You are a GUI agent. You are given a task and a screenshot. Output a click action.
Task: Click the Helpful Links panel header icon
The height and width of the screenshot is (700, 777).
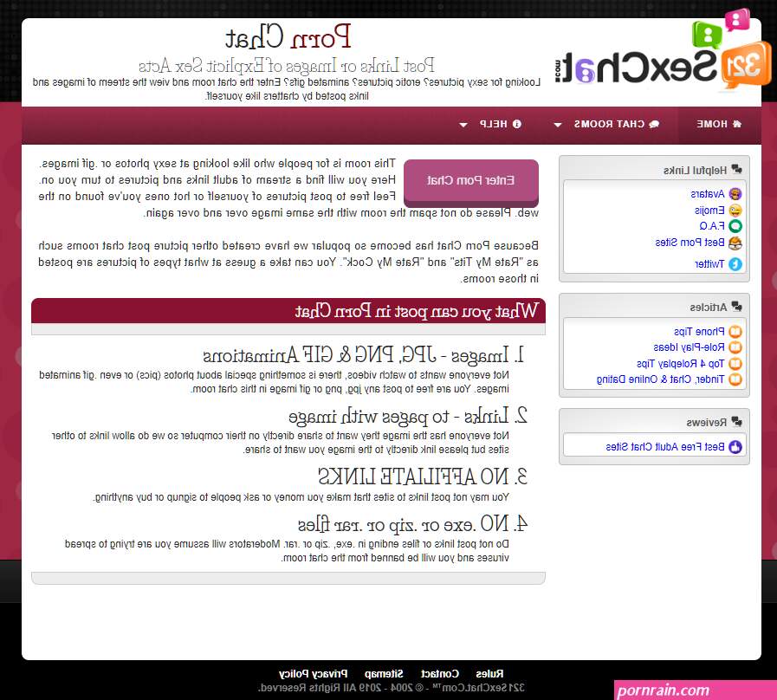coord(737,170)
